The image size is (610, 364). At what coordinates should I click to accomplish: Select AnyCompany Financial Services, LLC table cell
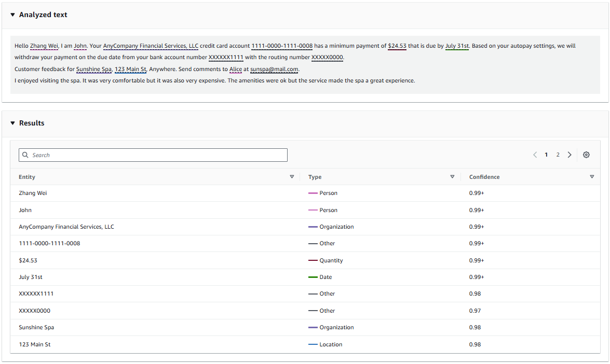click(66, 227)
